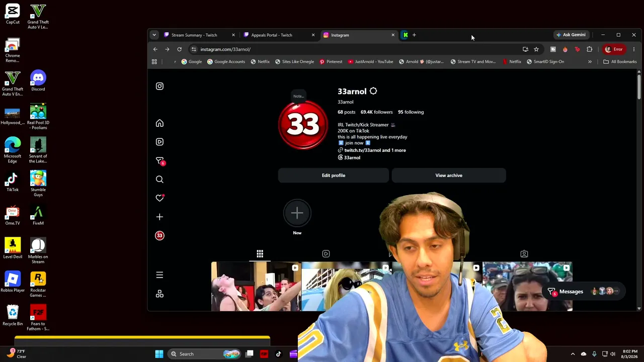Switch to the Kick pinned tab
The height and width of the screenshot is (362, 644).
pos(405,35)
